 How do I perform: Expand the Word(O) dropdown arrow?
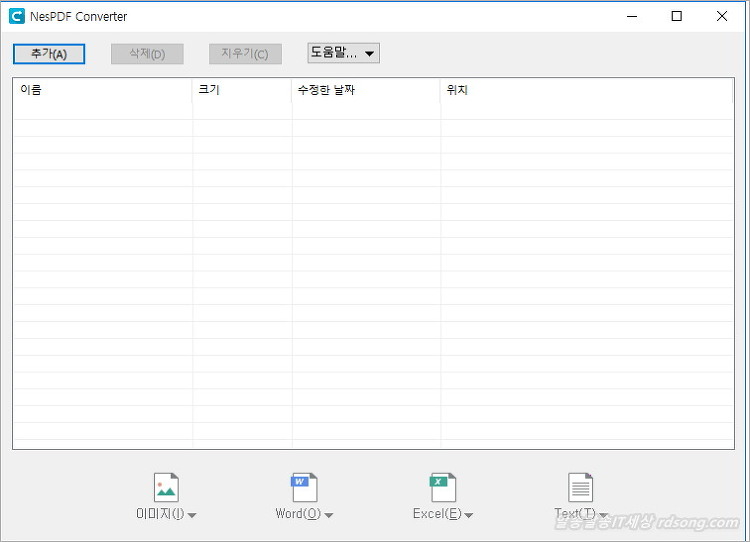click(x=329, y=516)
